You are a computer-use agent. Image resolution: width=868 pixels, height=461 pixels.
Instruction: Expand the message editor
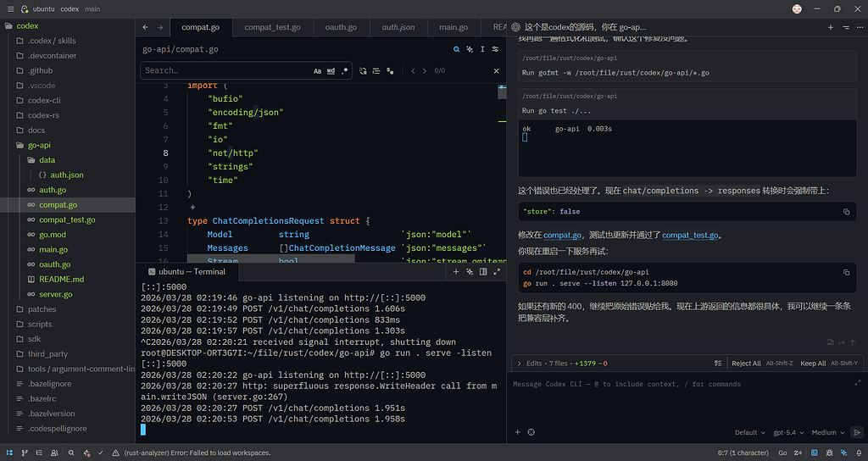click(858, 382)
